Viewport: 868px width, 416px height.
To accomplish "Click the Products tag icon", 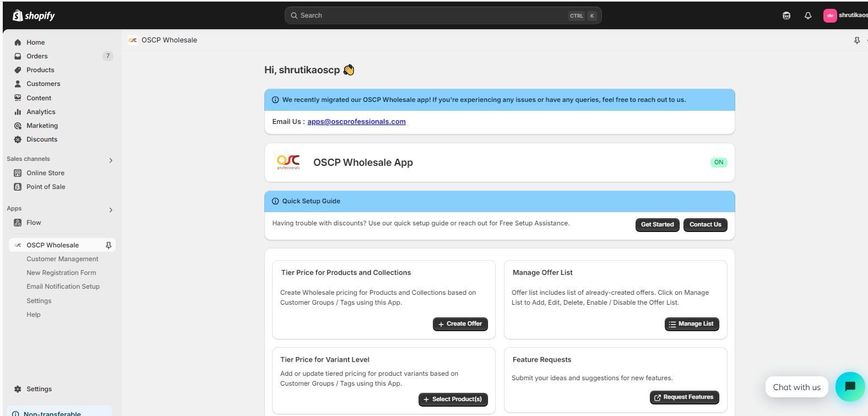I will (x=18, y=70).
